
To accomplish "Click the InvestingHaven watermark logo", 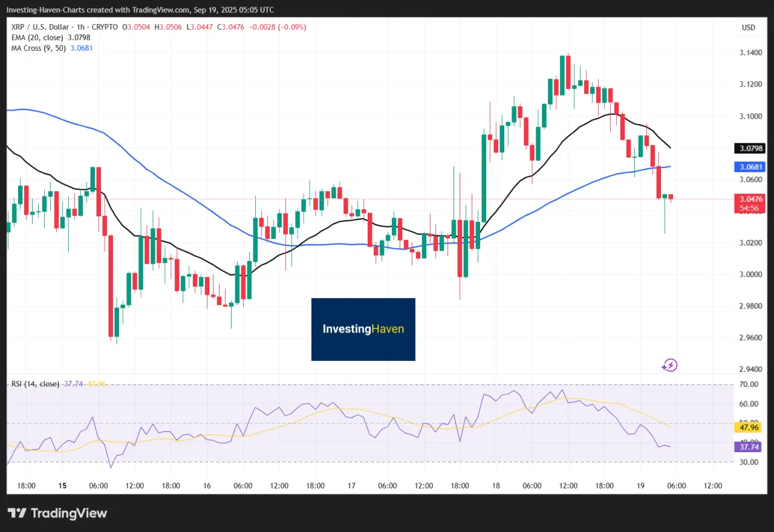I will click(363, 329).
